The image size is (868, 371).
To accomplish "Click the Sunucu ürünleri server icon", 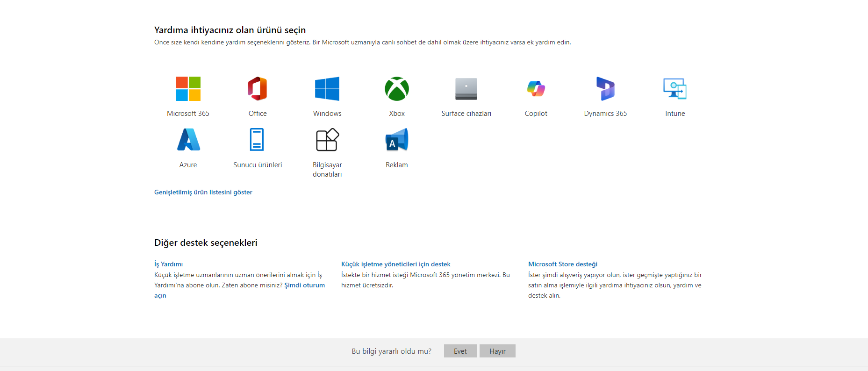I will [x=257, y=140].
